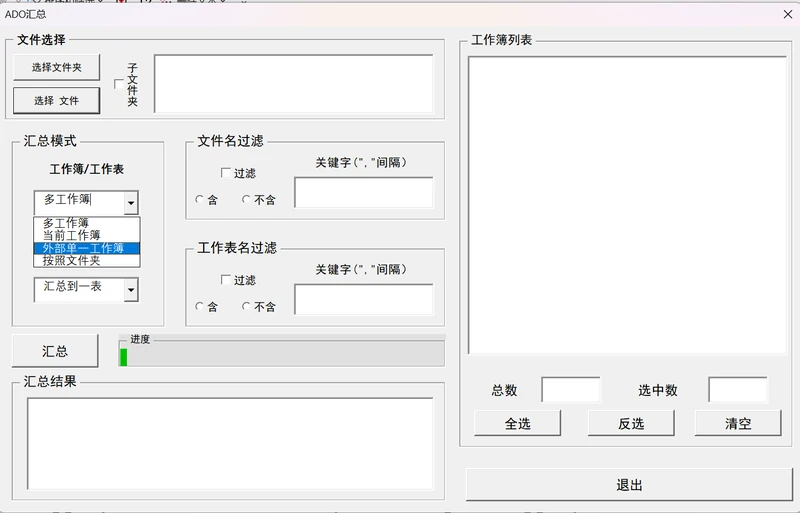Click the 全选 button
Image resolution: width=800 pixels, height=513 pixels.
517,423
